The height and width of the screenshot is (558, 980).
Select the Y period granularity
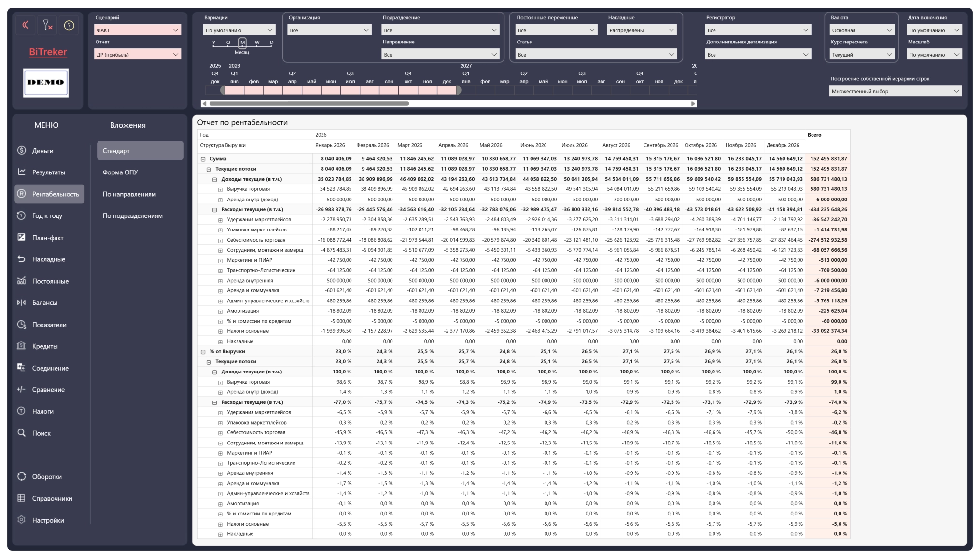pos(214,43)
